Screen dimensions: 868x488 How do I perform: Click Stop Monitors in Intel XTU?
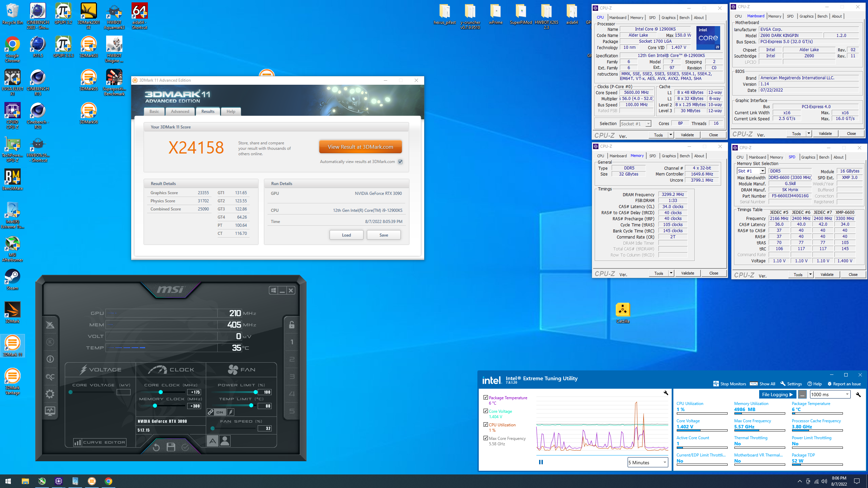(x=729, y=384)
